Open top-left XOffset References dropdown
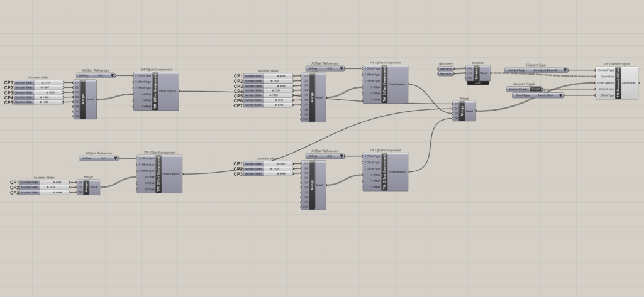 113,75
